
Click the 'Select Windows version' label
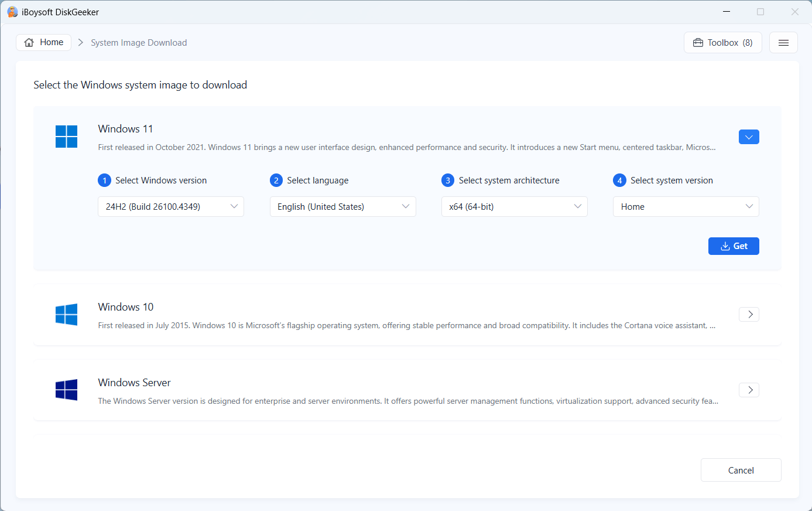click(x=161, y=180)
